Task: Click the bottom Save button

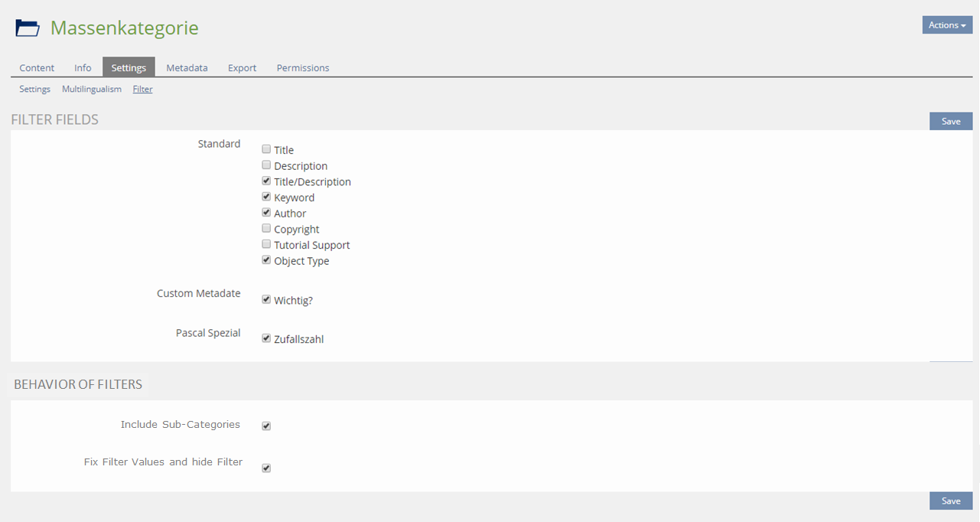Action: click(x=951, y=501)
